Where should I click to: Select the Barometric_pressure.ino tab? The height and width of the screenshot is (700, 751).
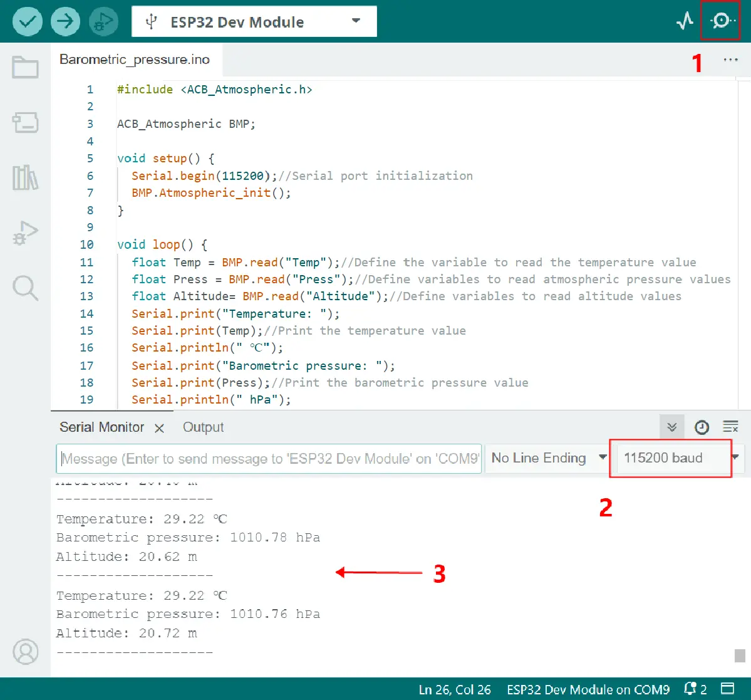tap(135, 60)
